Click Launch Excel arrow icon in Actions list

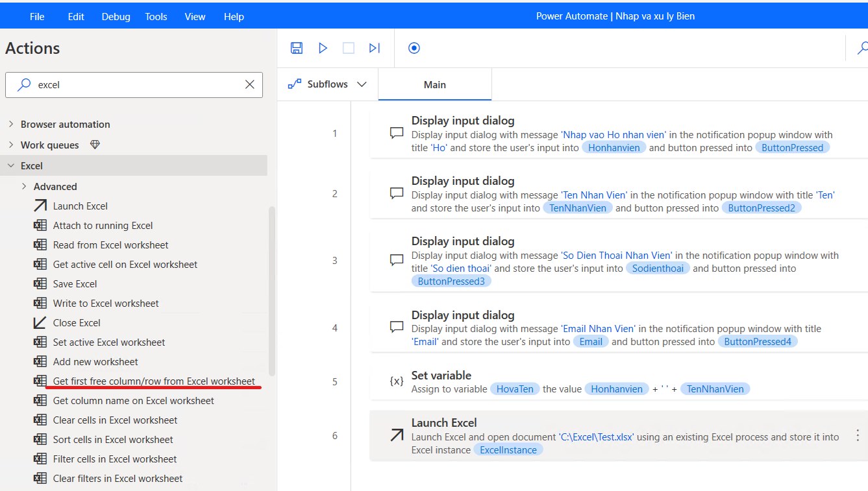(x=40, y=206)
